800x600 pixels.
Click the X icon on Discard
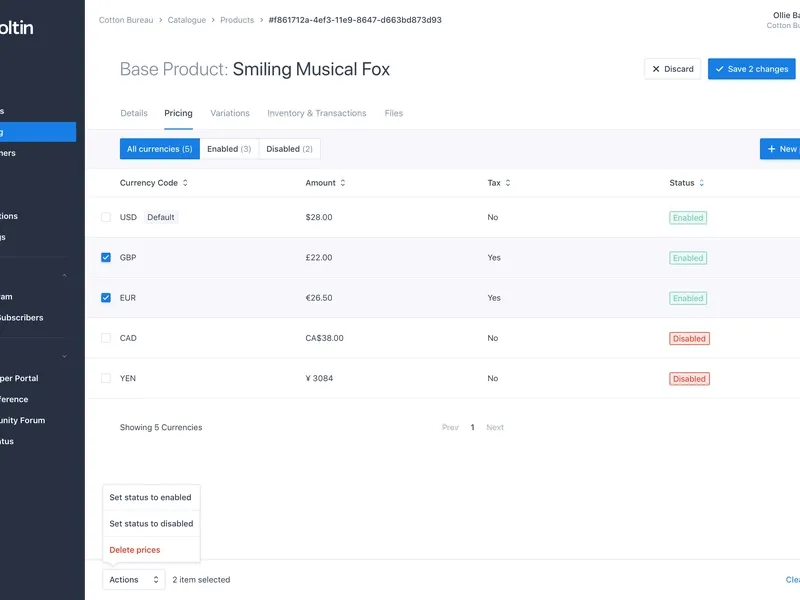pyautogui.click(x=656, y=69)
